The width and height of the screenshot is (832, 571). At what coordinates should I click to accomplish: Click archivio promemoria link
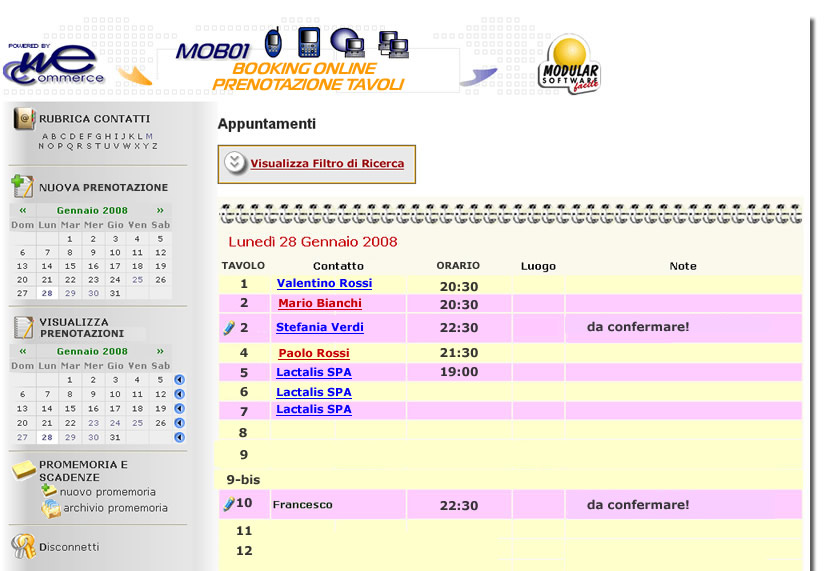coord(116,508)
